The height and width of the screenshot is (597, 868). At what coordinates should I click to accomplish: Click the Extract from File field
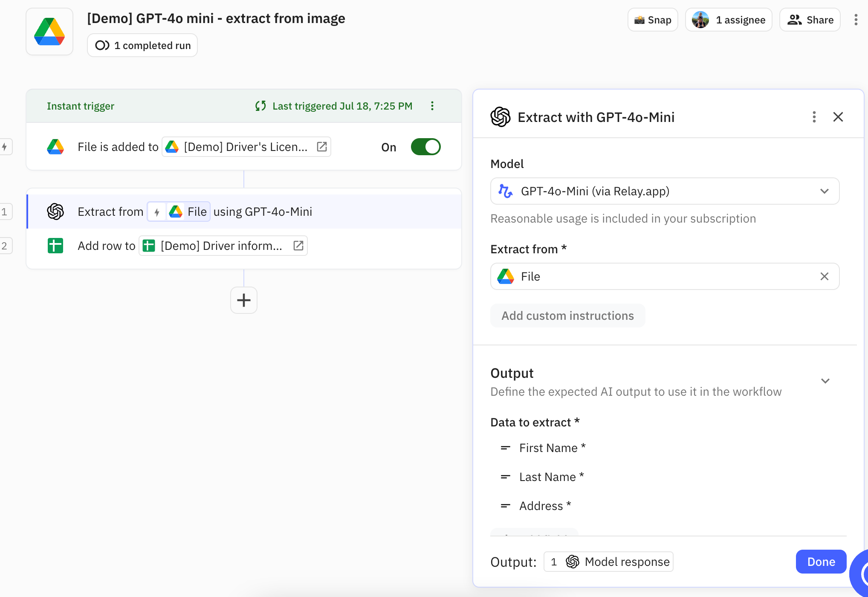665,276
